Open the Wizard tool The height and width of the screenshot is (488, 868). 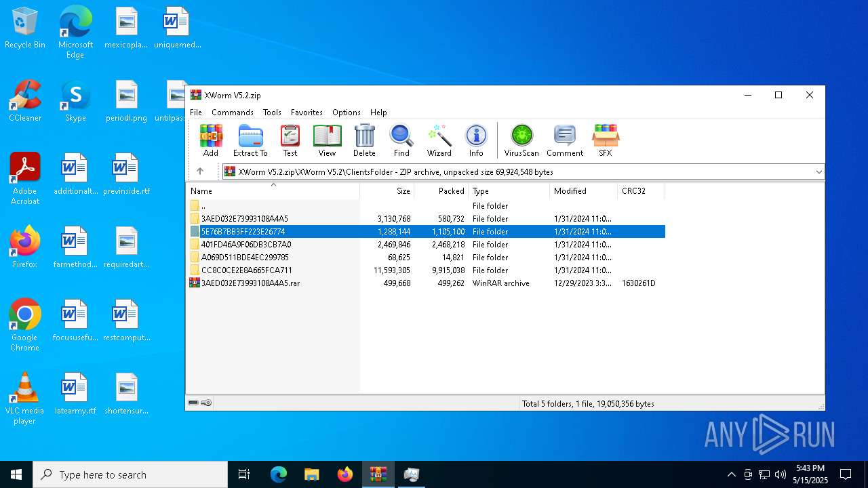[x=439, y=141]
